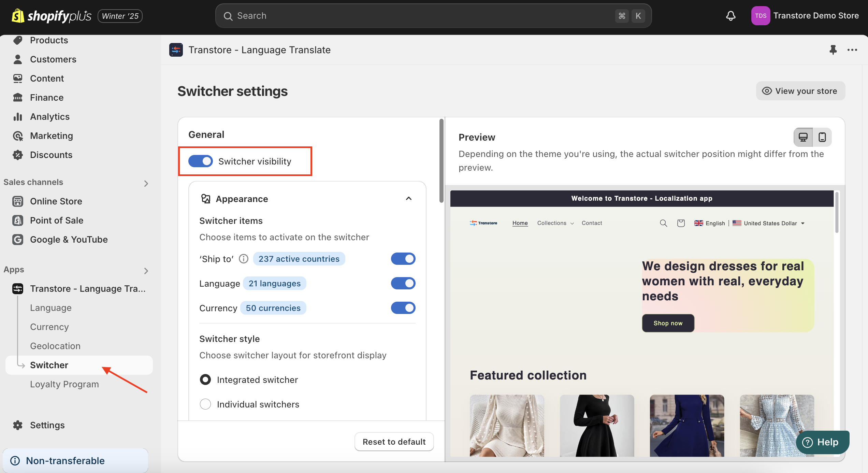868x473 pixels.
Task: Select the Individual switchers radio option
Action: point(205,404)
